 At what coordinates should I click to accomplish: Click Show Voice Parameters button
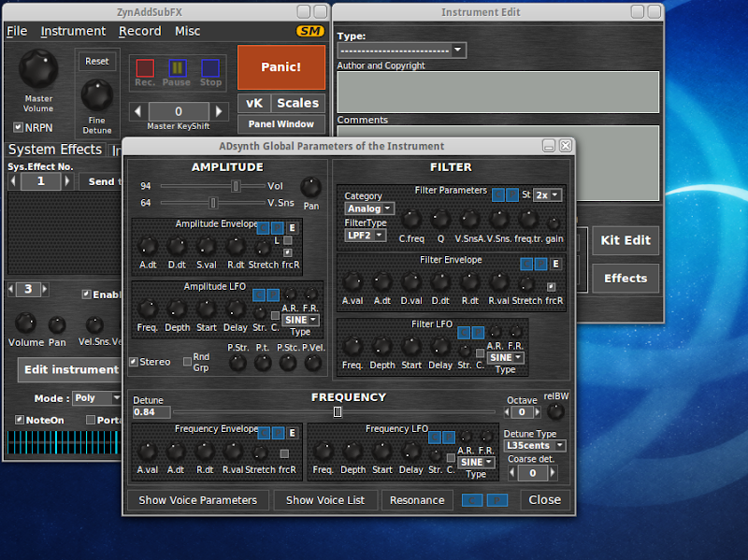pyautogui.click(x=197, y=500)
